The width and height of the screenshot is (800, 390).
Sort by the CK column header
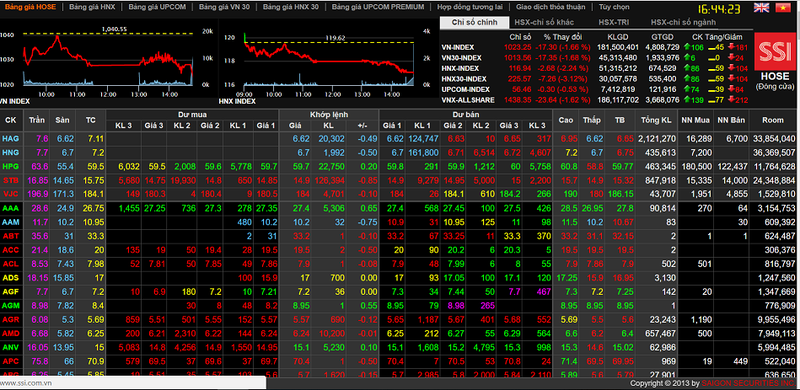(11, 120)
